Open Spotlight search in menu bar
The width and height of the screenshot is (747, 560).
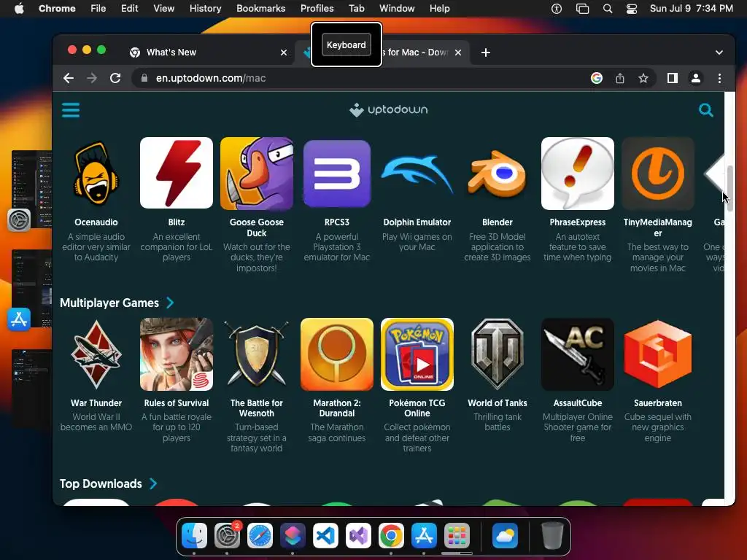point(608,9)
